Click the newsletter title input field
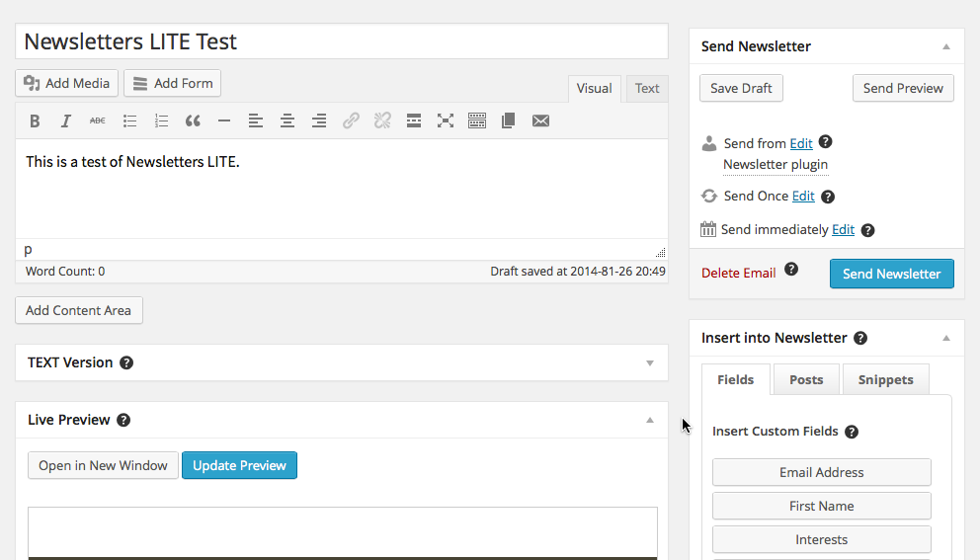Viewport: 980px width, 560px height. (x=342, y=42)
